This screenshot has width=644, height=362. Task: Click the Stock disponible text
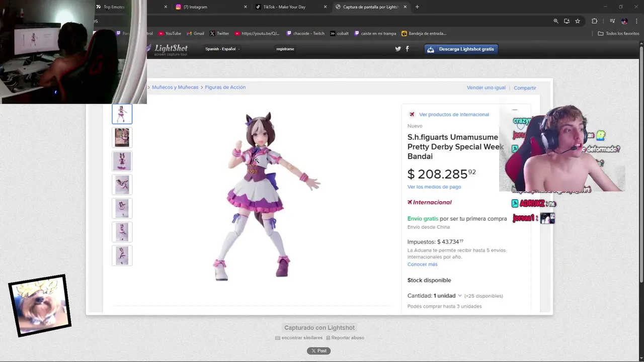tap(429, 280)
